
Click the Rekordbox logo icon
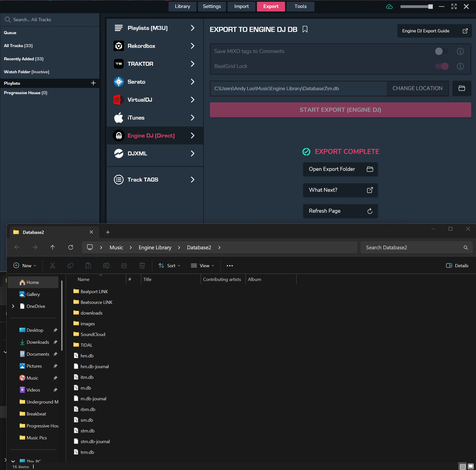[119, 46]
